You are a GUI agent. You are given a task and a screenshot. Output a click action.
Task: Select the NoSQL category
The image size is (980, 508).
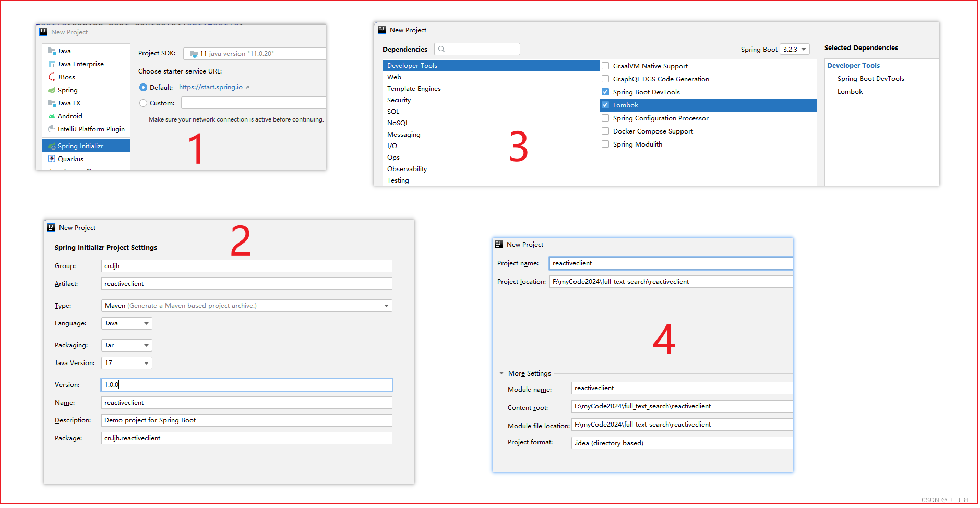pyautogui.click(x=491, y=123)
